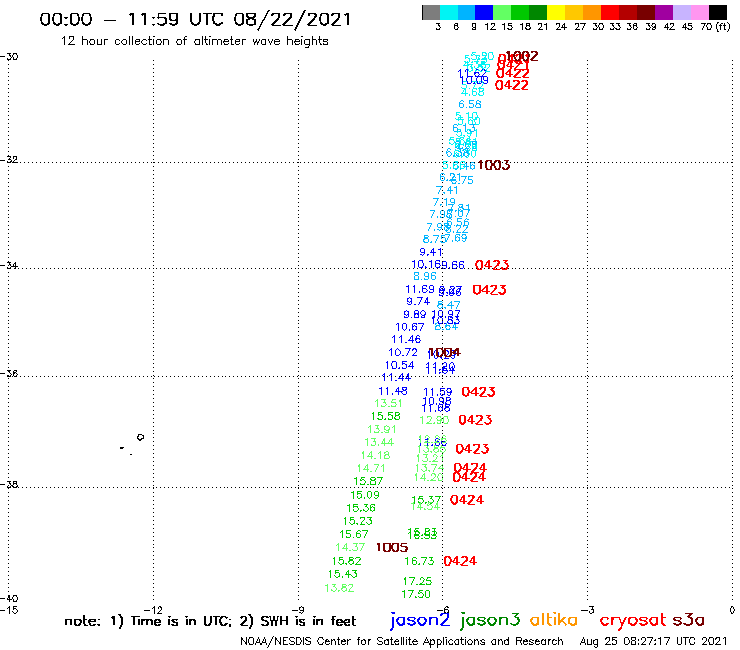The image size is (740, 650).
Task: Click the wave height value 8.96
Action: tap(425, 277)
